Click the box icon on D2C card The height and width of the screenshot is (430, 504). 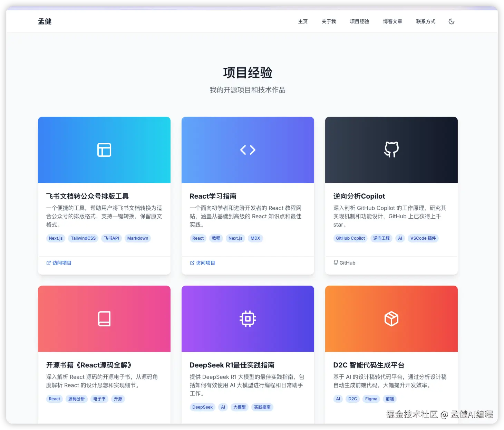(x=391, y=319)
